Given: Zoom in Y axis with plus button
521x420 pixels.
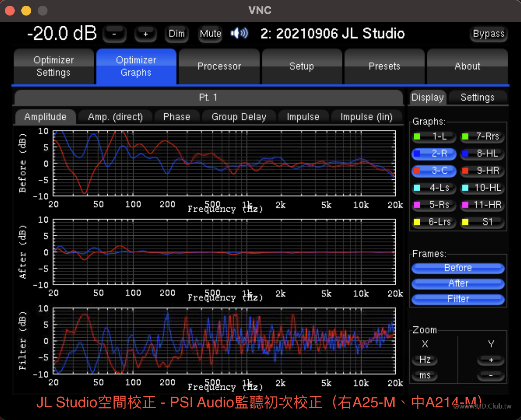Looking at the screenshot, I should [491, 360].
